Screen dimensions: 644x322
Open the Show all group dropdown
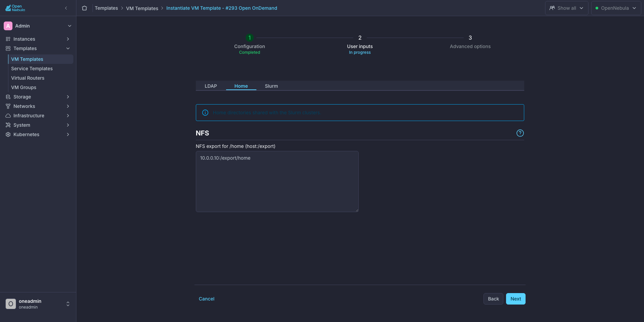coord(567,8)
